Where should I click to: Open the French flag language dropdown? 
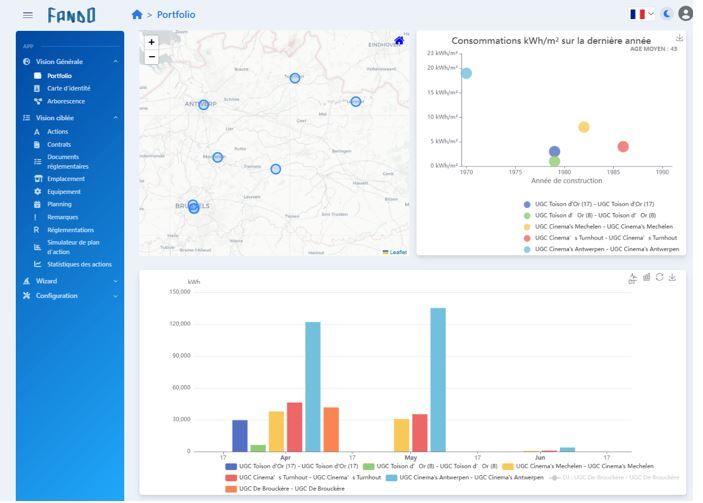coord(642,14)
